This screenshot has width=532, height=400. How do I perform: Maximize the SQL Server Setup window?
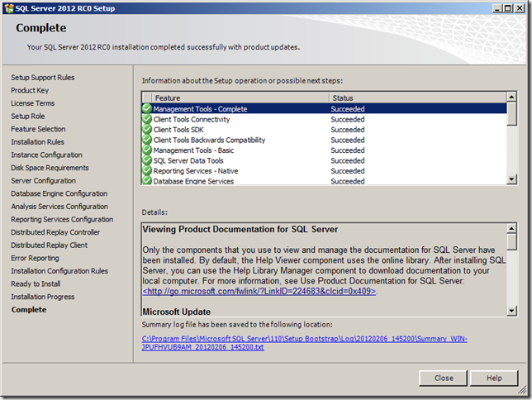tap(508, 8)
